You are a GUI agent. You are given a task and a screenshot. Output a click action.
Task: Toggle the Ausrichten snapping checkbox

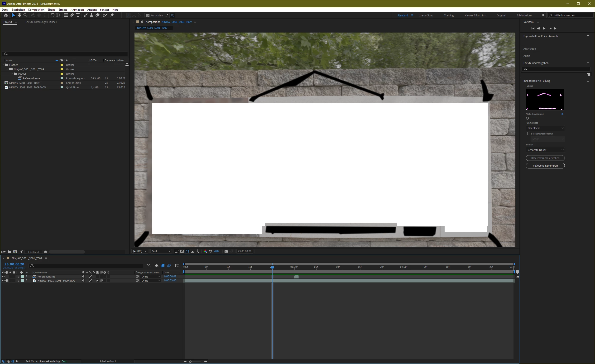click(x=148, y=15)
